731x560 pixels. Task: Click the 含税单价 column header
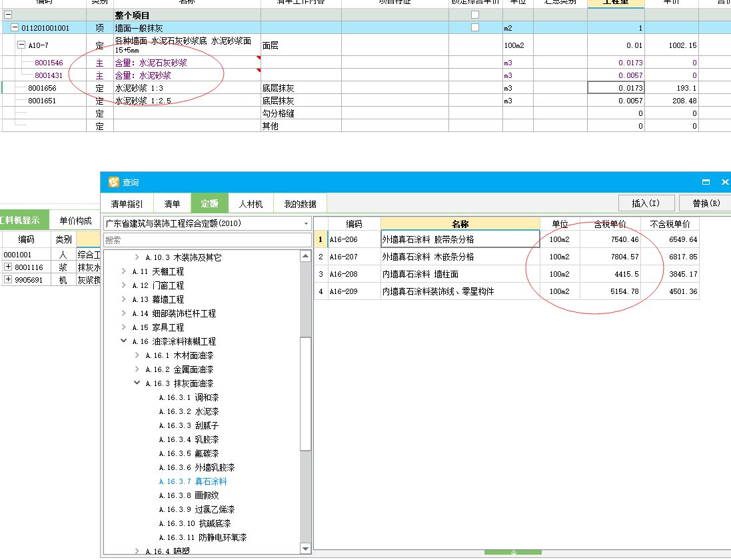610,224
